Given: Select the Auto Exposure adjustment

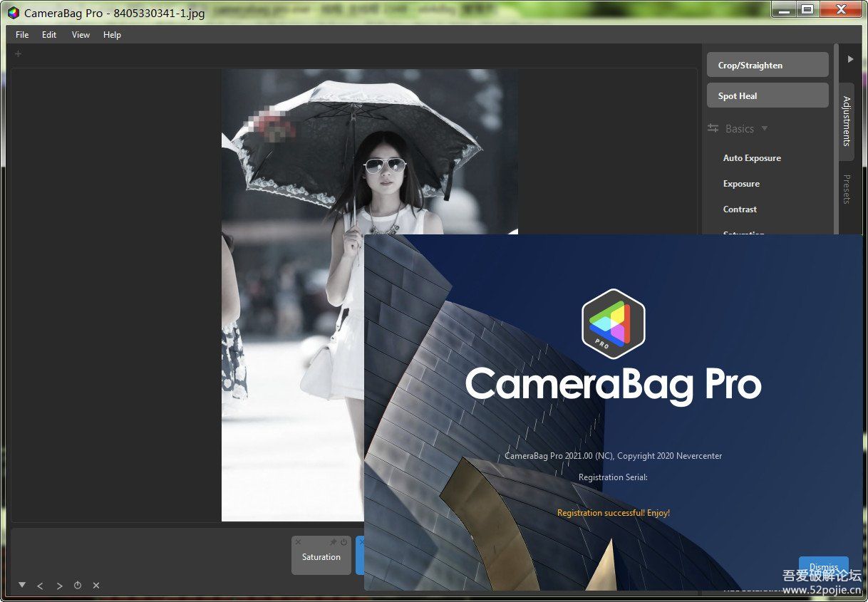Looking at the screenshot, I should coord(752,158).
